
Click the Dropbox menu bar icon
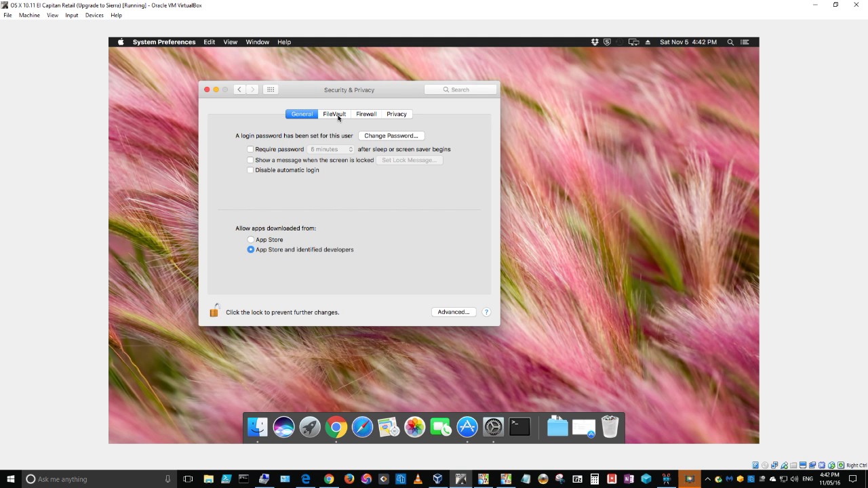[595, 42]
